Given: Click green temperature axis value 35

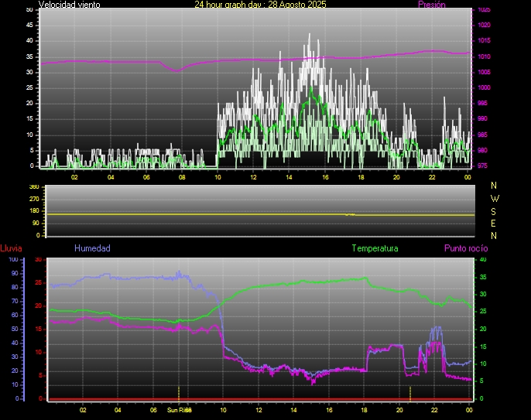Looking at the screenshot, I should click(483, 277).
